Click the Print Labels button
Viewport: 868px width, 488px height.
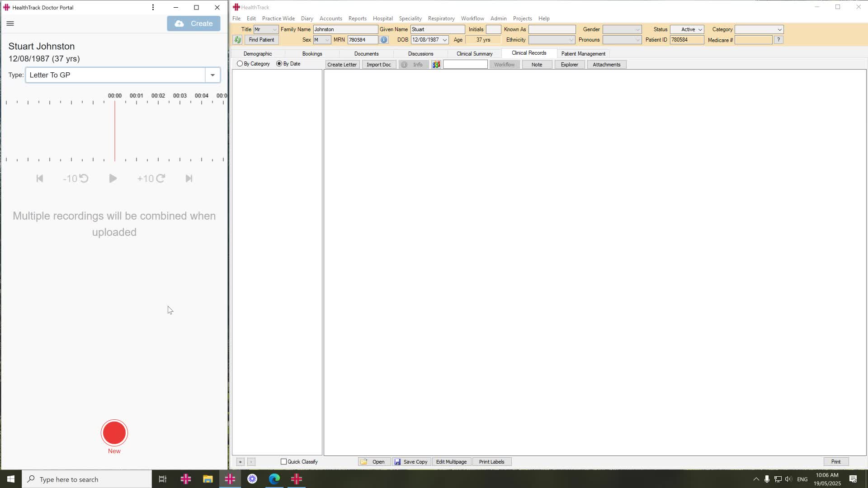[x=491, y=462]
